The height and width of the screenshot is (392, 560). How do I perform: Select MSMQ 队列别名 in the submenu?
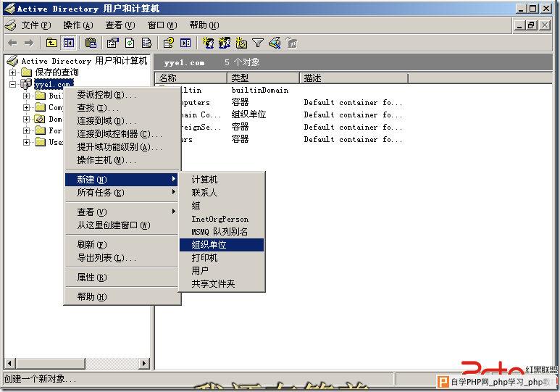click(x=222, y=232)
